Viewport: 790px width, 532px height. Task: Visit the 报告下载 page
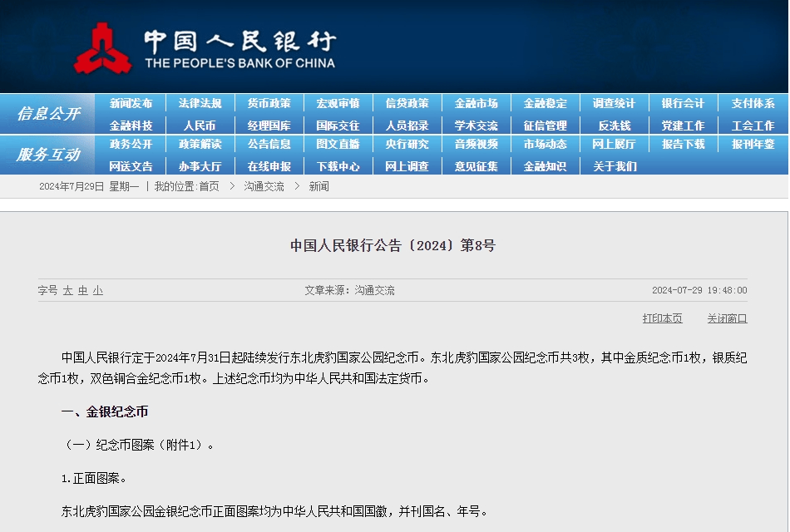(x=684, y=144)
